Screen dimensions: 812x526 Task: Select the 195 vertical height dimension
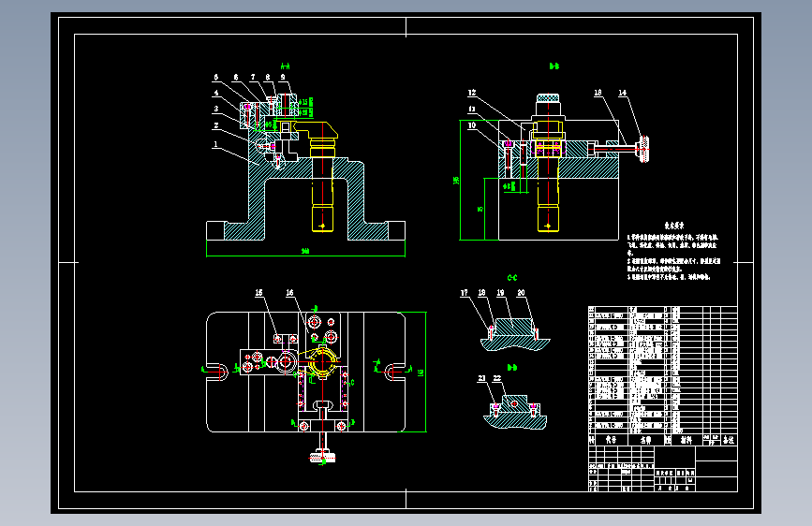tap(456, 180)
